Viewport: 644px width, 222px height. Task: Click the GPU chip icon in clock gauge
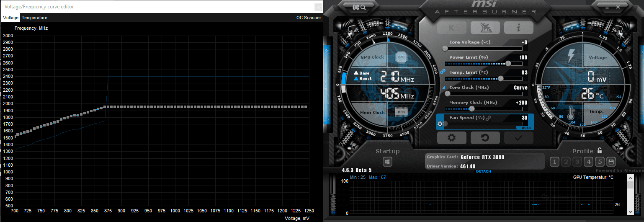(x=401, y=57)
